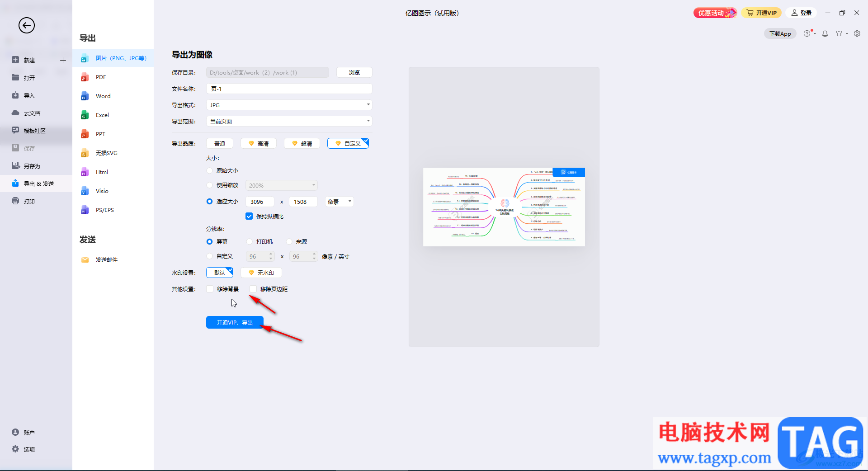Click the Open folder icon in sidebar
Image resolution: width=868 pixels, height=471 pixels.
click(15, 77)
